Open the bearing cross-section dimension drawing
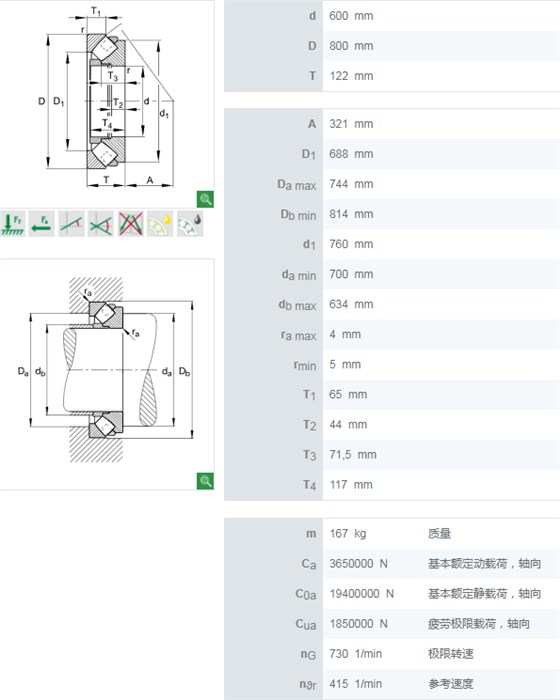Screen dimensions: 560x700 point(107,102)
